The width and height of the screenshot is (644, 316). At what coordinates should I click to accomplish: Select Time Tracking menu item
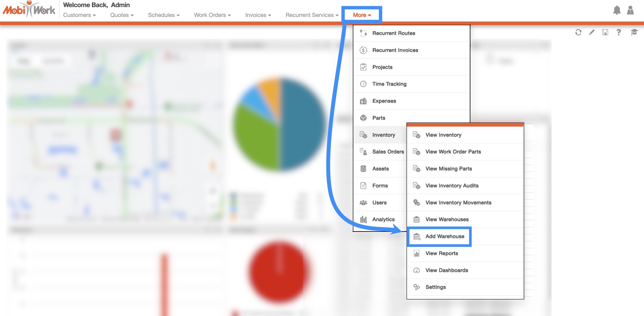[389, 84]
